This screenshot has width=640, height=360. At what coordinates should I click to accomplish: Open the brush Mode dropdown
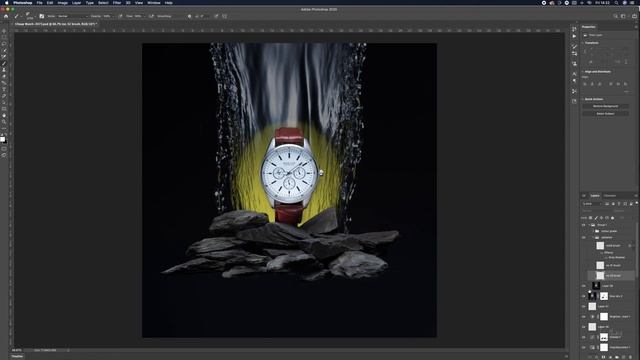point(73,16)
